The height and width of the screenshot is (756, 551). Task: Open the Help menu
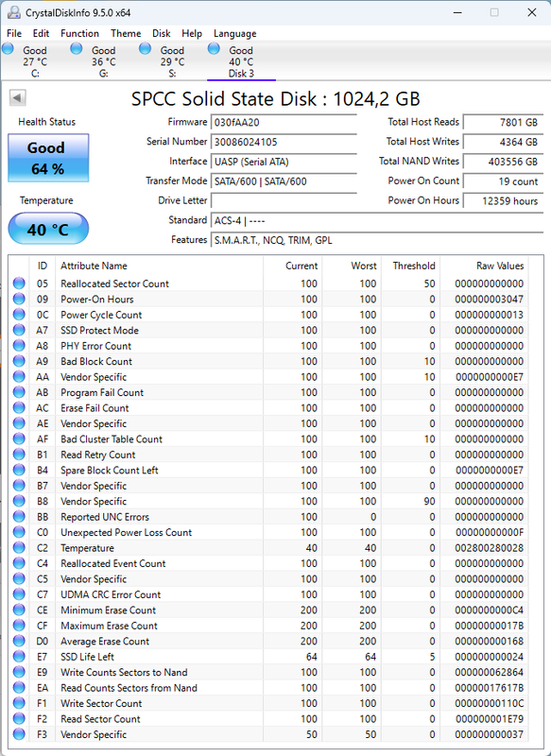[x=191, y=33]
